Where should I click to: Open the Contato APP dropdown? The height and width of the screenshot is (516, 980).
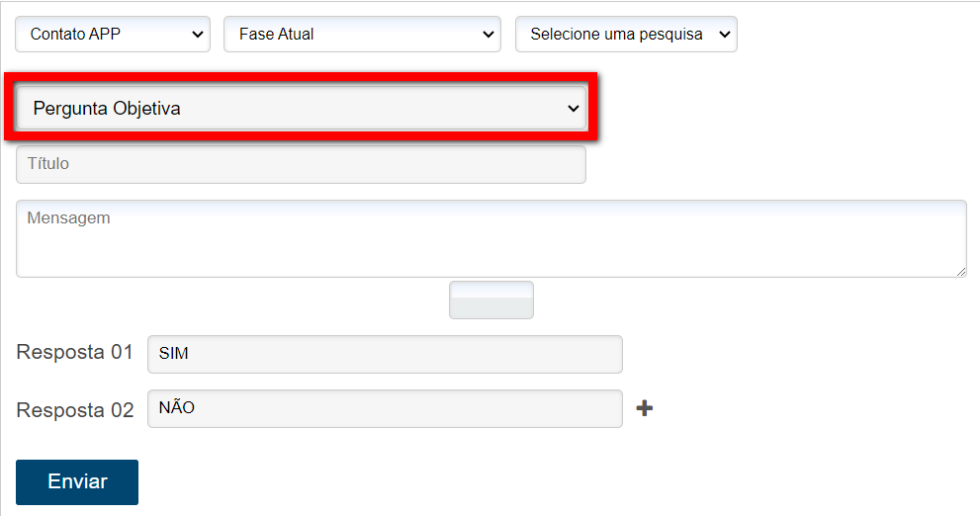pos(113,35)
